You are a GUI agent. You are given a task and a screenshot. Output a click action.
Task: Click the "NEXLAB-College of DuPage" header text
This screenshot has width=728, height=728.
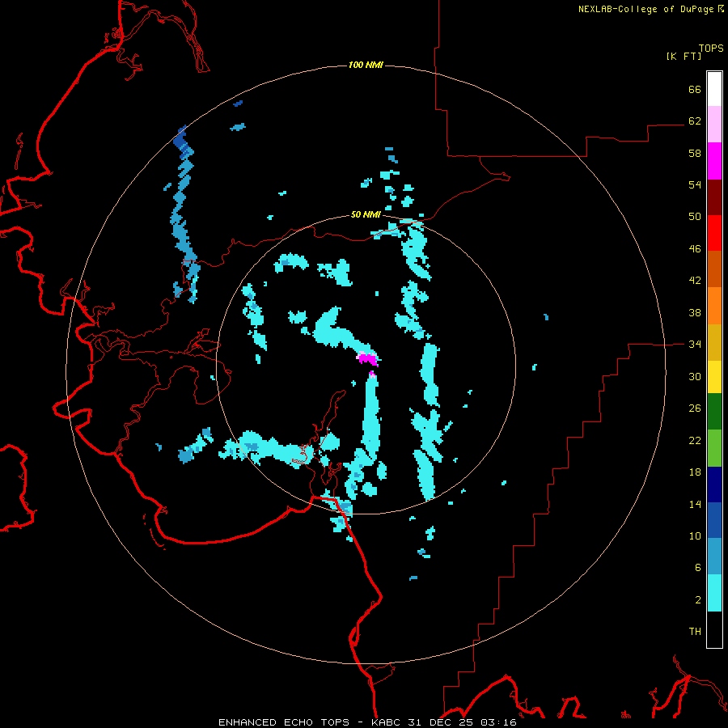(x=645, y=9)
